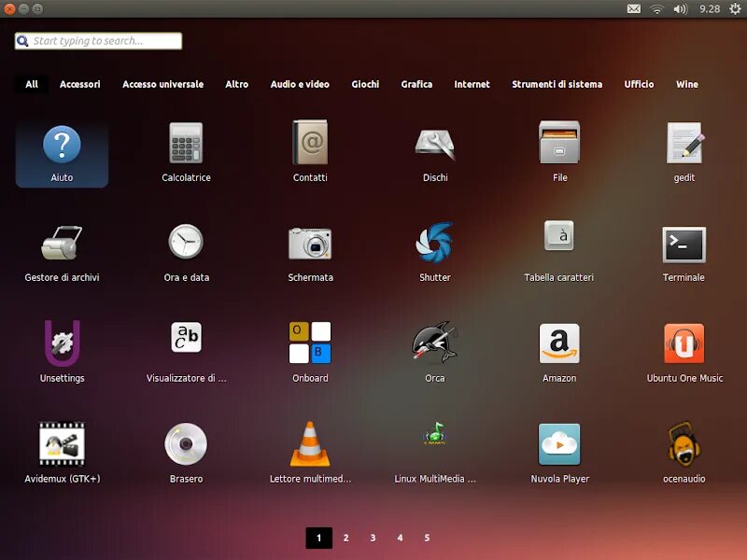Viewport: 747px width, 560px height.
Task: Open Strumenti di sistema category
Action: pos(557,84)
